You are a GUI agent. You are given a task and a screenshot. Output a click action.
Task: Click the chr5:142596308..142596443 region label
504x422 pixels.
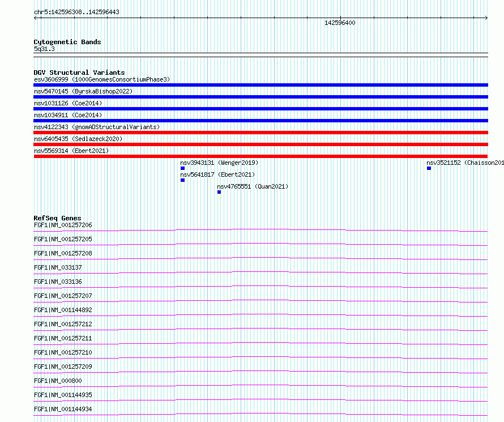[x=76, y=12]
